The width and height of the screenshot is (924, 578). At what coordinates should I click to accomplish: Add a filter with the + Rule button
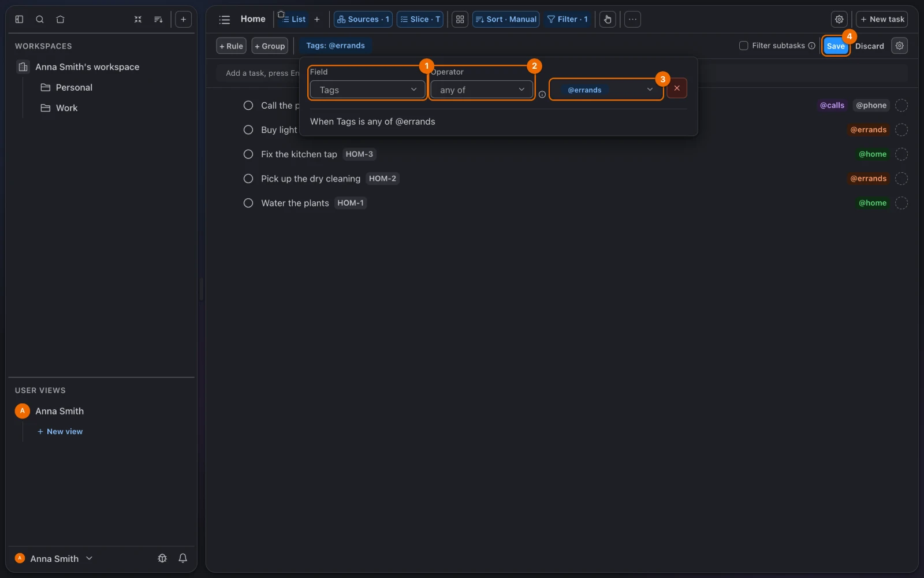(231, 46)
